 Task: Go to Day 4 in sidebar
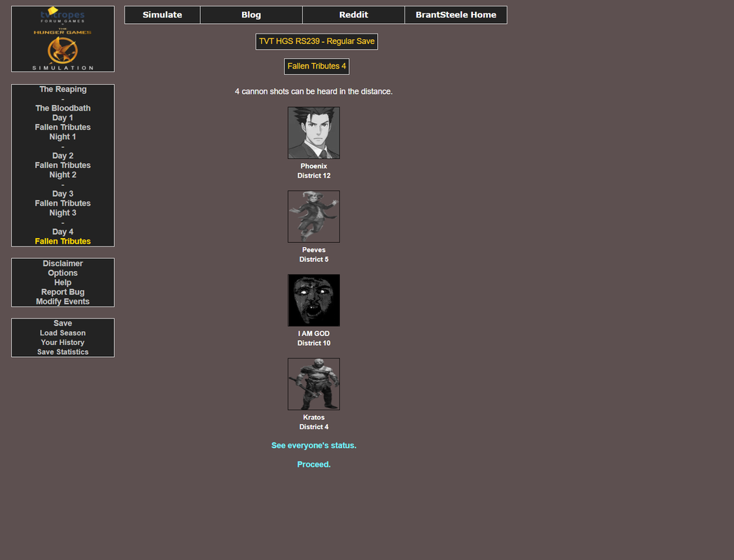(x=63, y=232)
